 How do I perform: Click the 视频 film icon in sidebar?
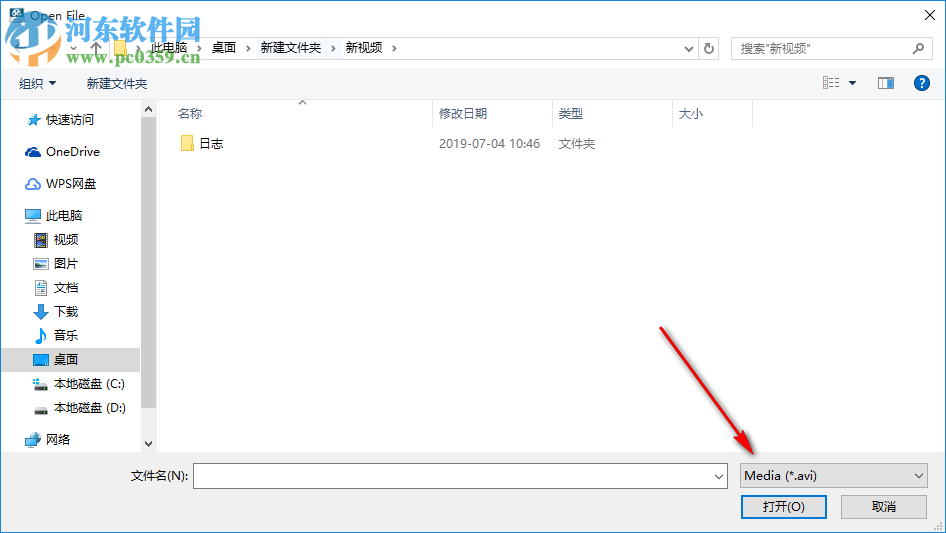pyautogui.click(x=40, y=240)
